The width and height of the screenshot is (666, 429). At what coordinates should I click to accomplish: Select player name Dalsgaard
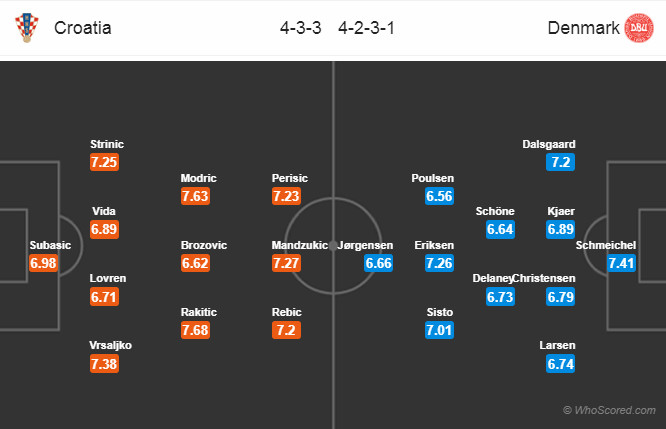point(549,144)
